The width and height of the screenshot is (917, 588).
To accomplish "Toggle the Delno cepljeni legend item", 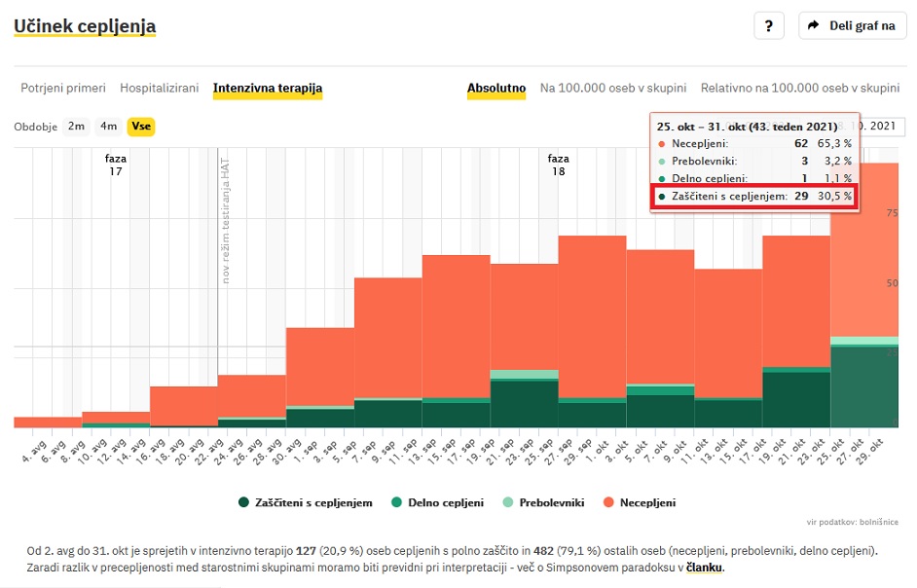I will point(437,502).
